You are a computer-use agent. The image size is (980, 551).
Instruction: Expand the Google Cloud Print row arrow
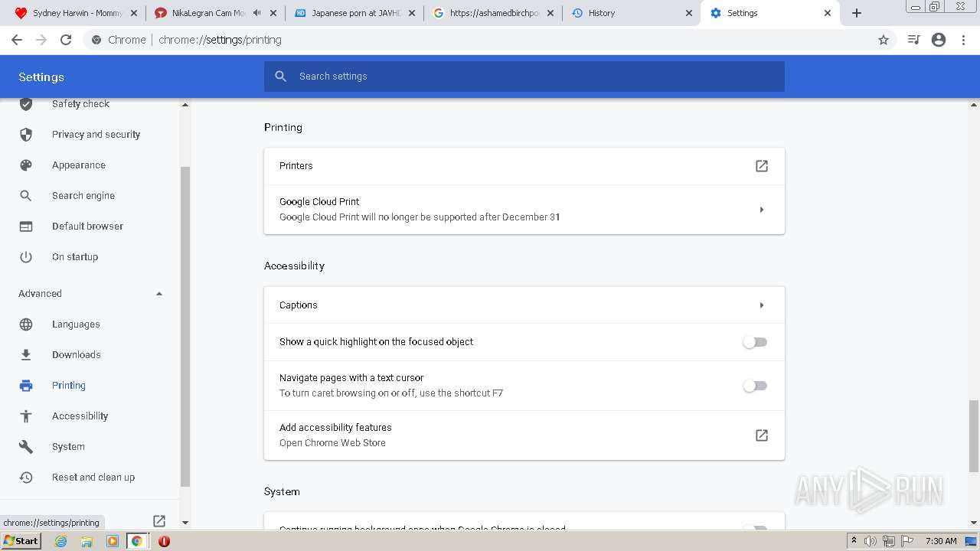click(761, 210)
